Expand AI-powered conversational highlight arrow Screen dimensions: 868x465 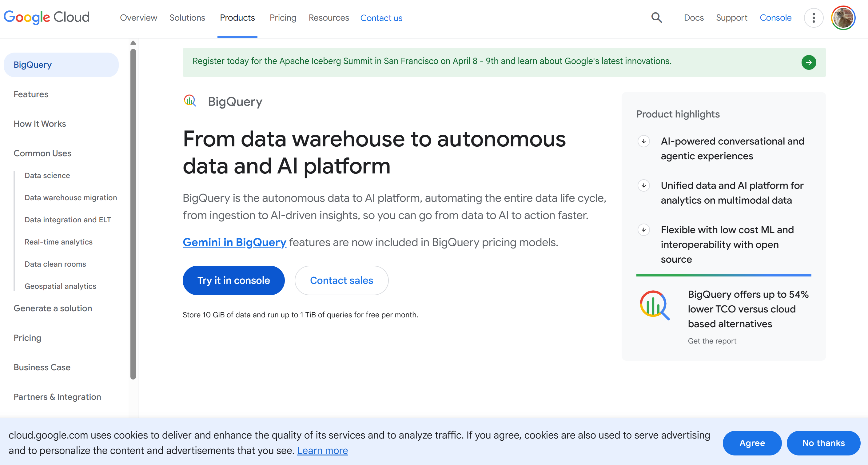coord(643,141)
